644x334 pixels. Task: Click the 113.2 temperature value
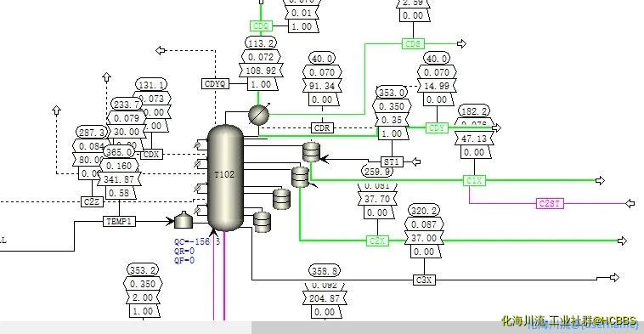click(261, 42)
